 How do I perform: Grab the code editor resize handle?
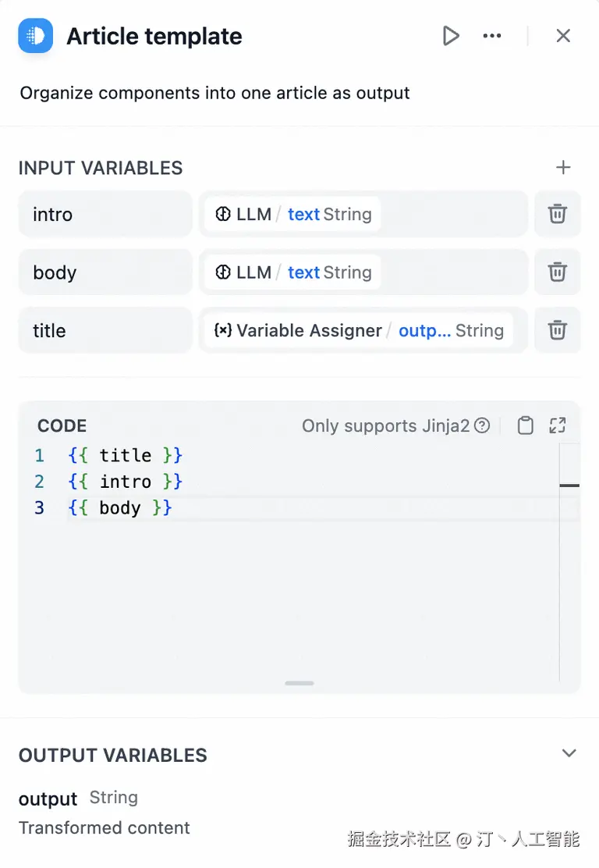pos(299,683)
